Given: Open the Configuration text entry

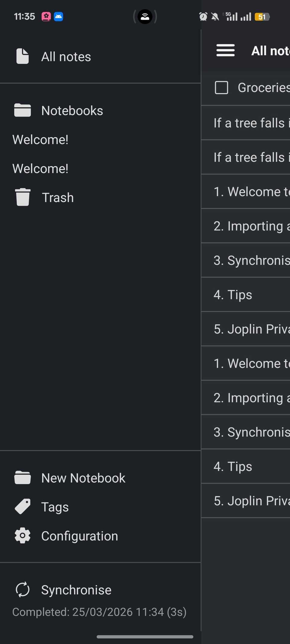Looking at the screenshot, I should tap(79, 536).
